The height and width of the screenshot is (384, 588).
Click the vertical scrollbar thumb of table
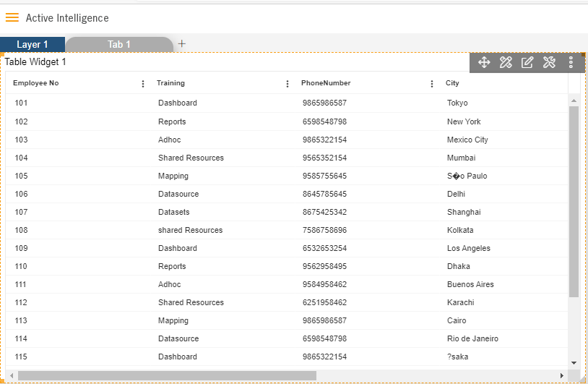pyautogui.click(x=574, y=202)
